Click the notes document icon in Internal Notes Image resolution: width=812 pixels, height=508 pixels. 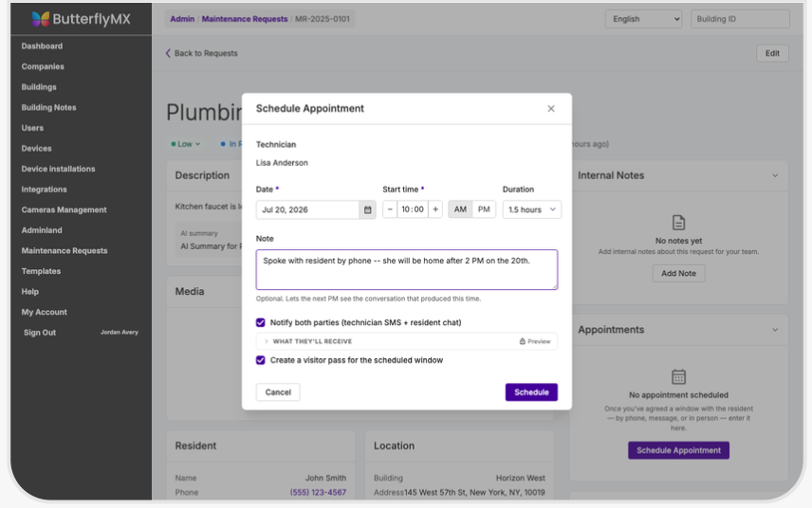678,223
